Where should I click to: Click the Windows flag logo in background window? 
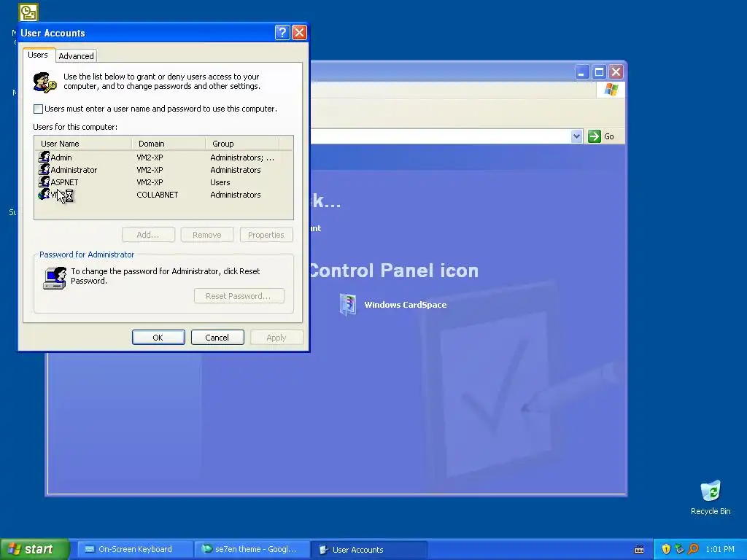pos(611,90)
